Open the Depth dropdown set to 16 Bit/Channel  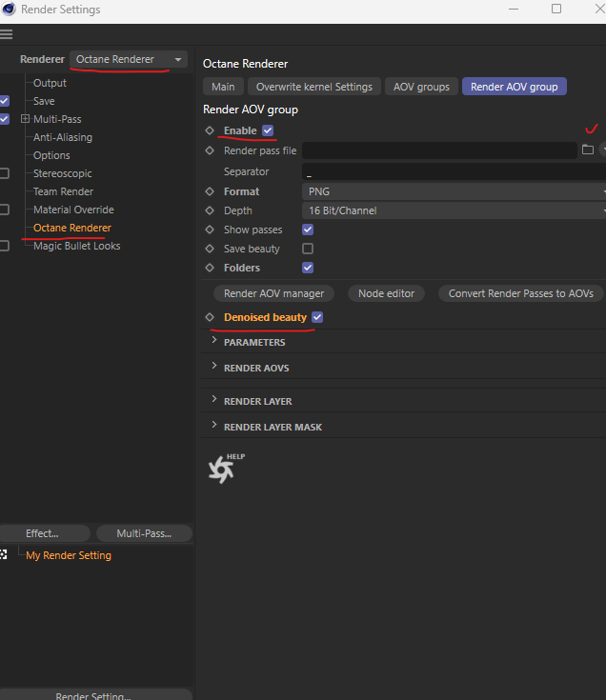(x=454, y=210)
